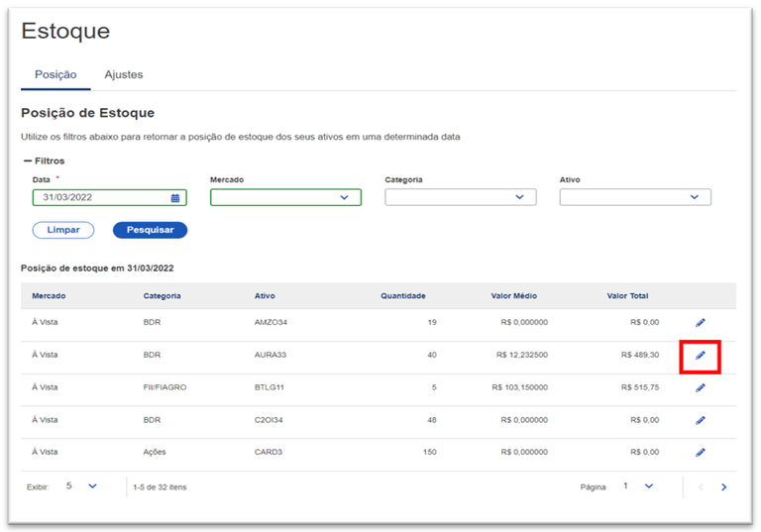Viewport: 761px width, 532px height.
Task: Open edit for CARD3 asset
Action: 700,452
